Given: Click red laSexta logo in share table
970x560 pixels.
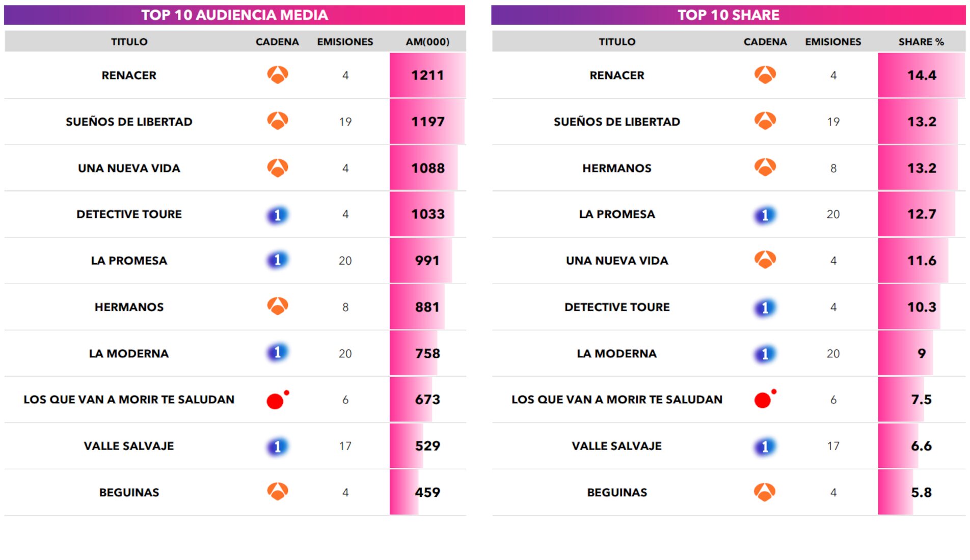Looking at the screenshot, I should pos(763,400).
